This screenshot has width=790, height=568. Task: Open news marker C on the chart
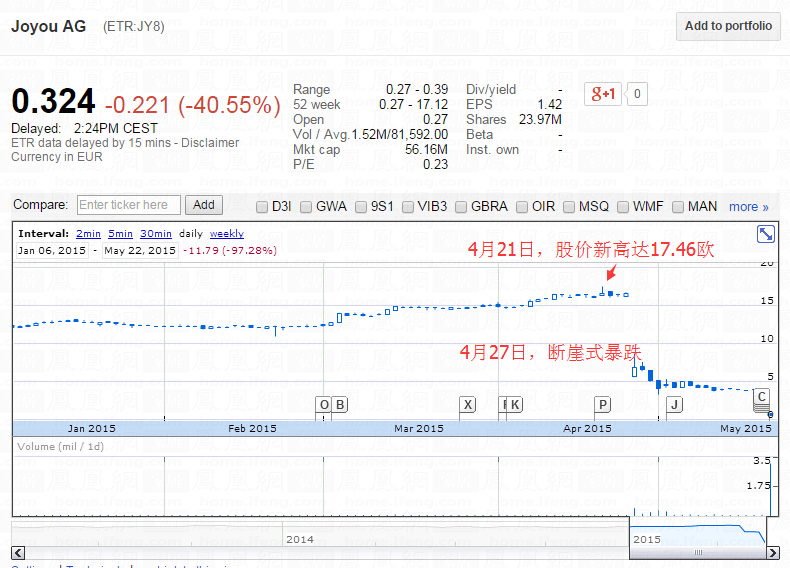[x=761, y=397]
